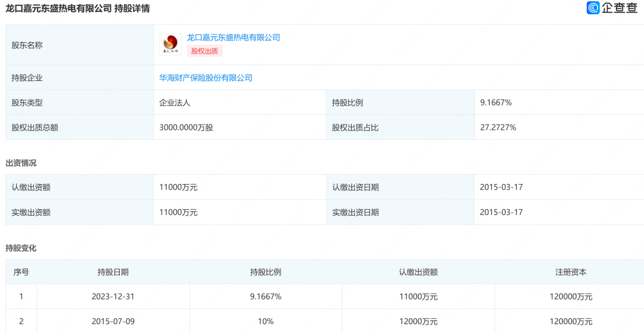644x333 pixels.
Task: Select the 27.2727% value
Action: tap(498, 127)
